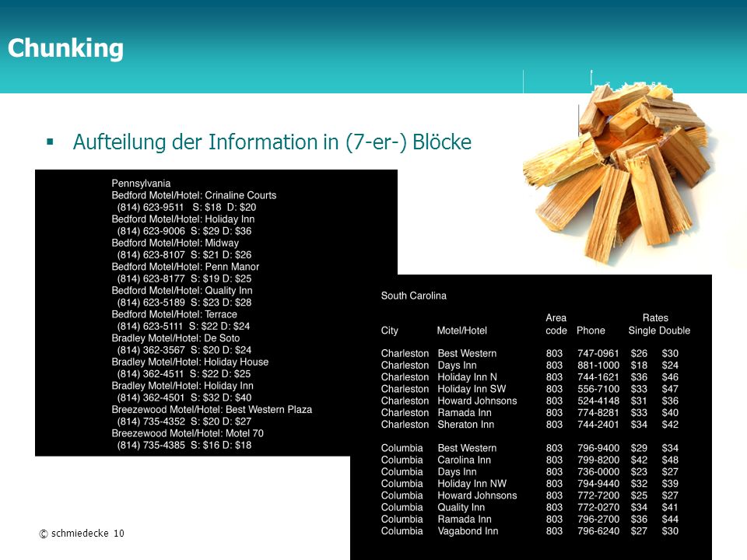747x560 pixels.
Task: Select the Columbia Quality Inn row
Action: (530, 507)
